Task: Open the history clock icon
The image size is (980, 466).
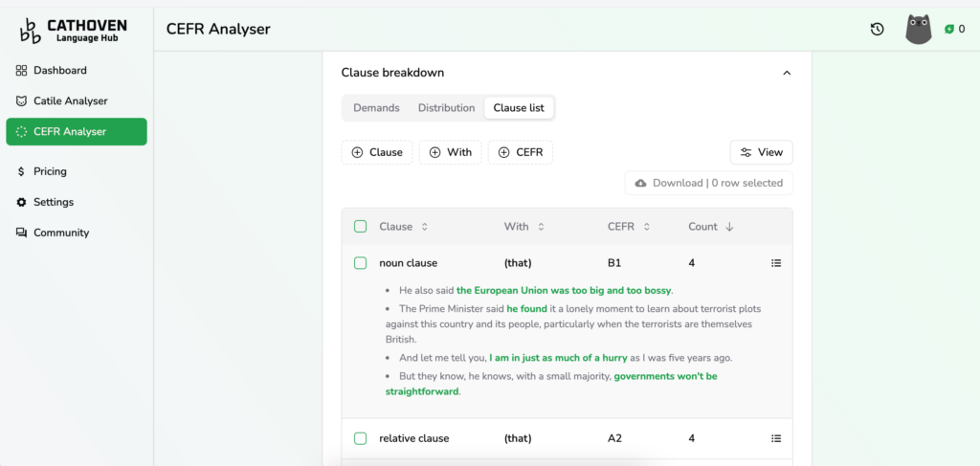Action: [x=877, y=29]
